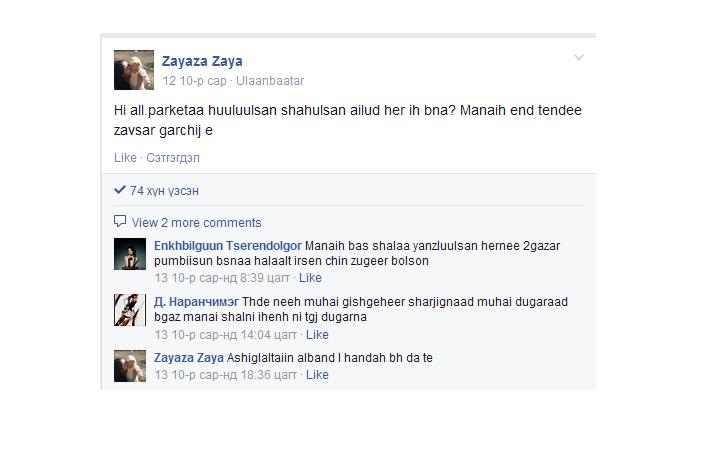
Task: Open Д. Наранчимэг profile link
Action: 196,302
